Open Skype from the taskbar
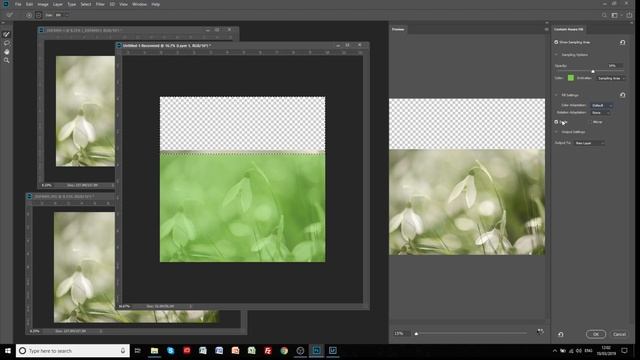640x360 pixels. click(x=171, y=351)
